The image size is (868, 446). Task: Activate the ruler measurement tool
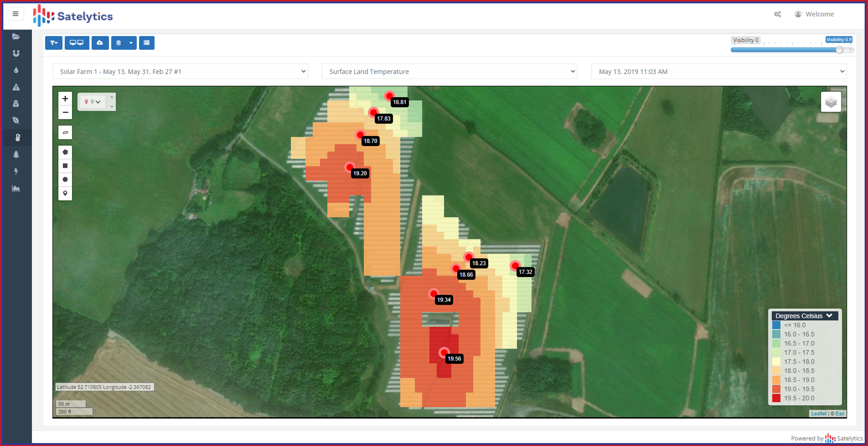(65, 133)
